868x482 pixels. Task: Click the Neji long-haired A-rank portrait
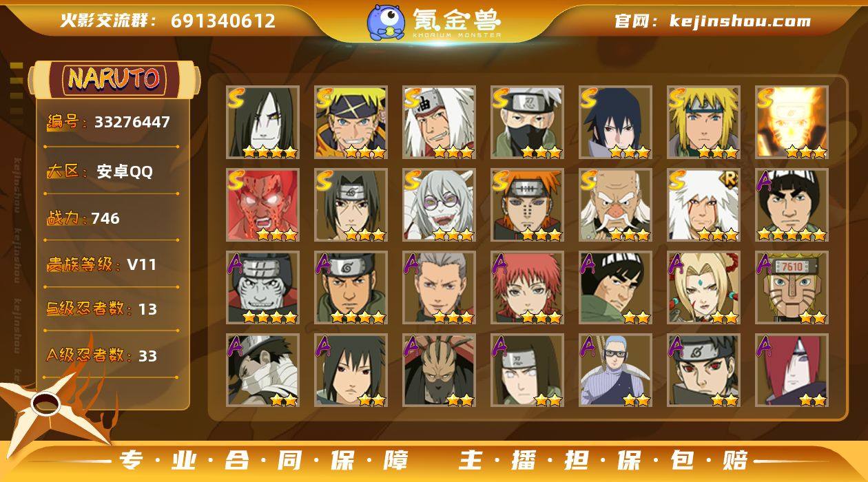[x=527, y=370]
